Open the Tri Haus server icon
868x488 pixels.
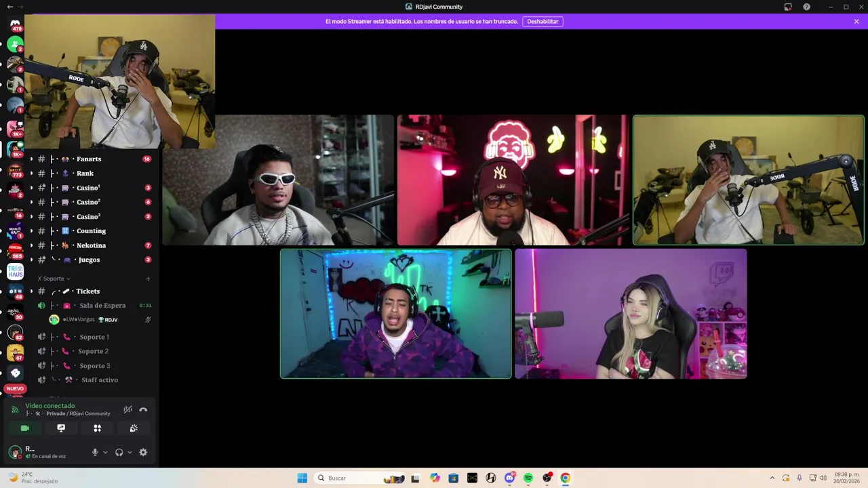tap(15, 272)
